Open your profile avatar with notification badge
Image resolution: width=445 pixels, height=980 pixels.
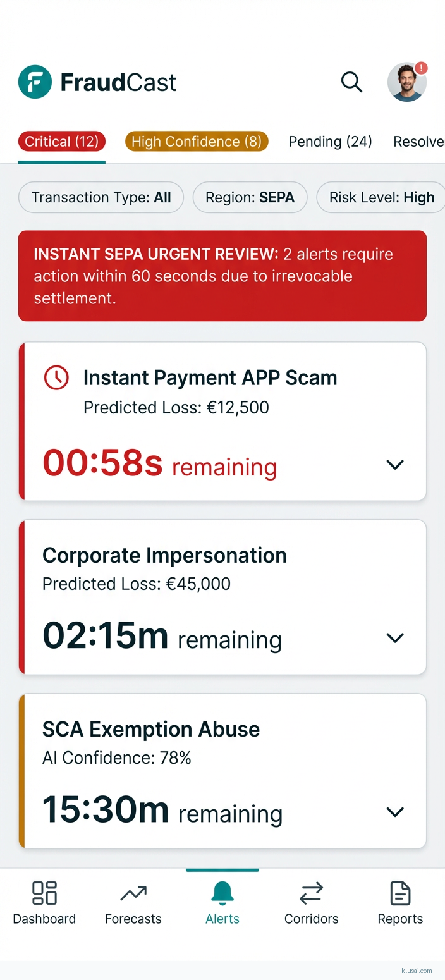[407, 82]
